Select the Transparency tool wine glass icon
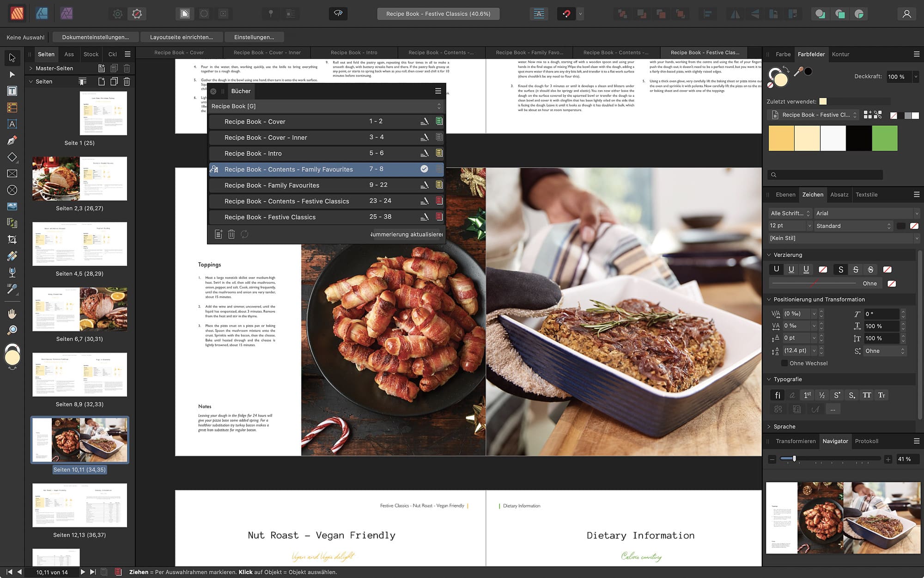This screenshot has width=924, height=578. tap(12, 272)
